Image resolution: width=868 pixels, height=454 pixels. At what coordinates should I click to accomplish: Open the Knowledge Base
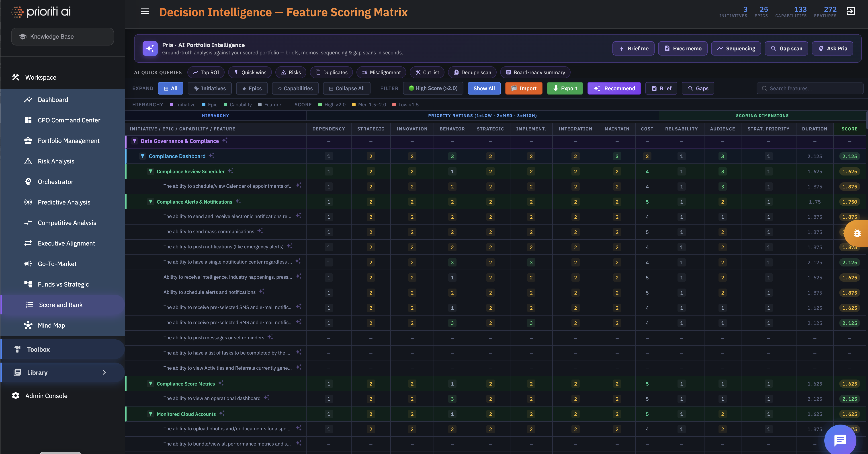[62, 36]
